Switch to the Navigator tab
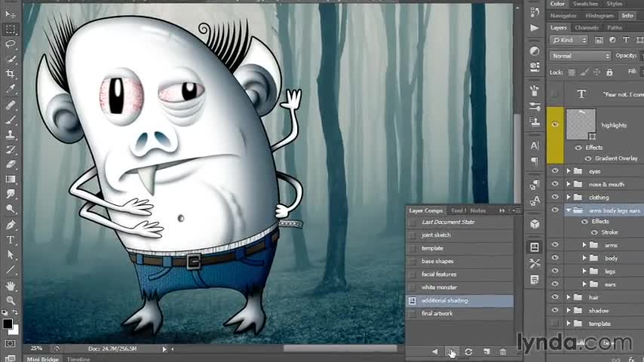 563,16
